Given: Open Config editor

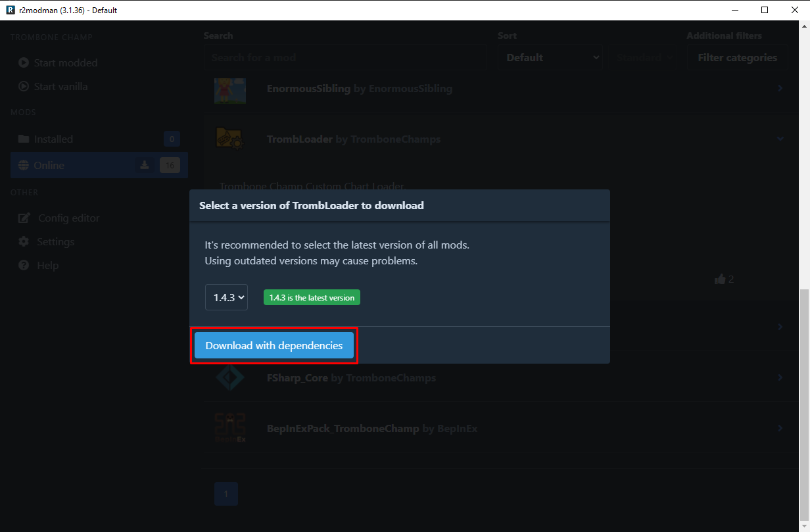Looking at the screenshot, I should (x=69, y=218).
